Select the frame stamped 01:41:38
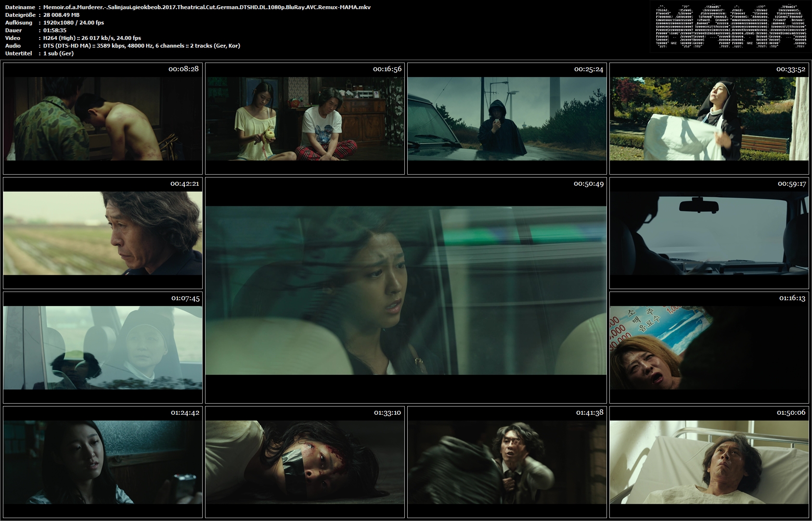Image resolution: width=812 pixels, height=521 pixels. tap(507, 462)
